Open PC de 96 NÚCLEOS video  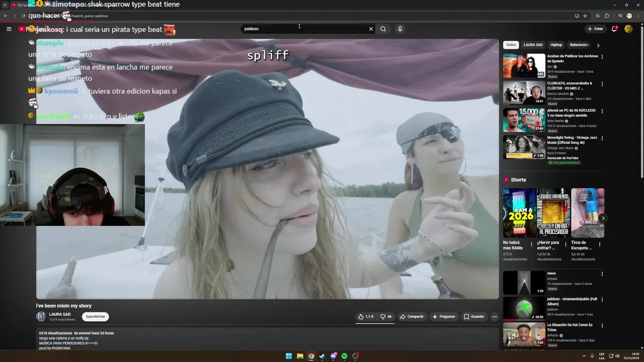click(524, 120)
